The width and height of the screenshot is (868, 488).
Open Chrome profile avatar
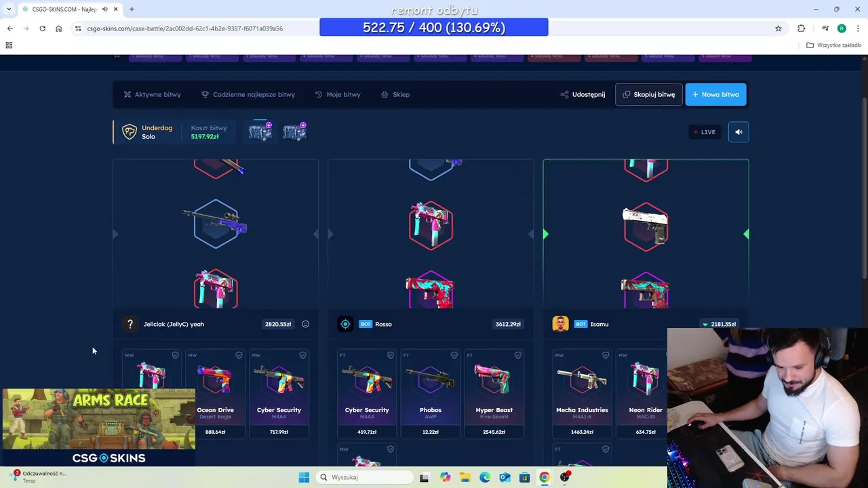(842, 28)
